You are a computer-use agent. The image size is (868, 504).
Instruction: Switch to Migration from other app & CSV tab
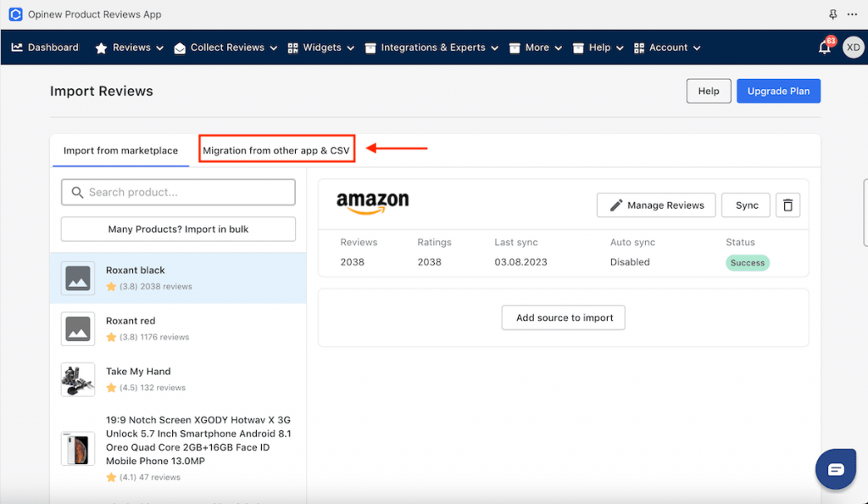tap(276, 151)
